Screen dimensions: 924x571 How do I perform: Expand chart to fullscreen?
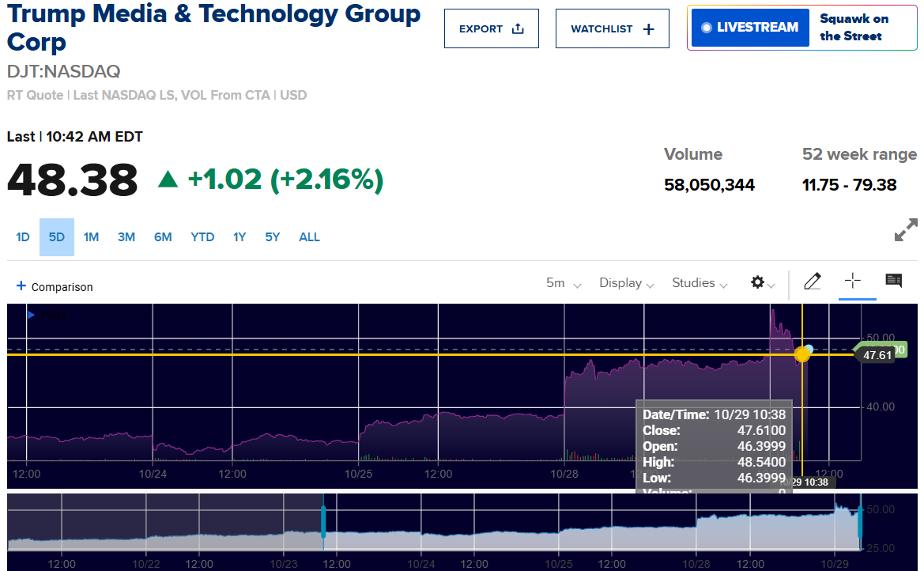point(905,230)
